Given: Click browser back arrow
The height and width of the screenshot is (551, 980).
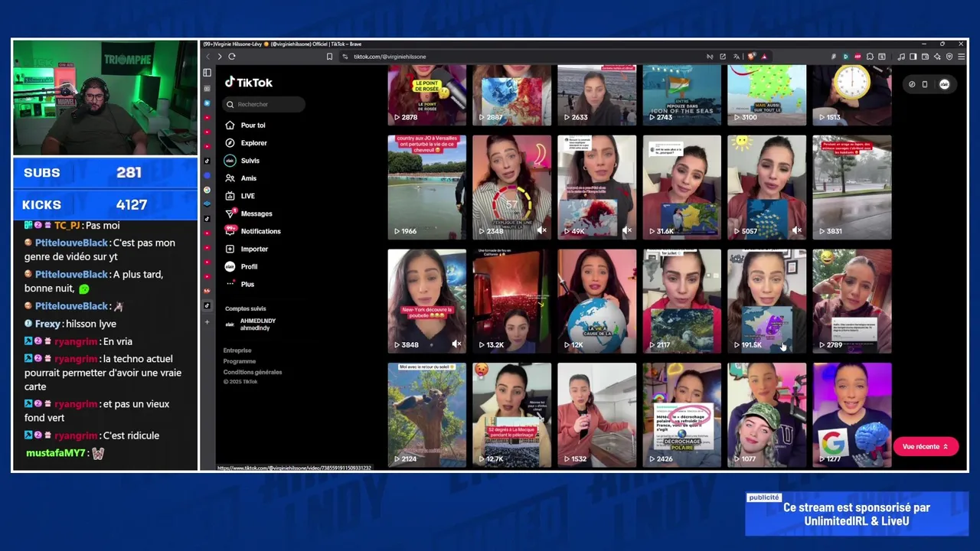Looking at the screenshot, I should point(207,57).
